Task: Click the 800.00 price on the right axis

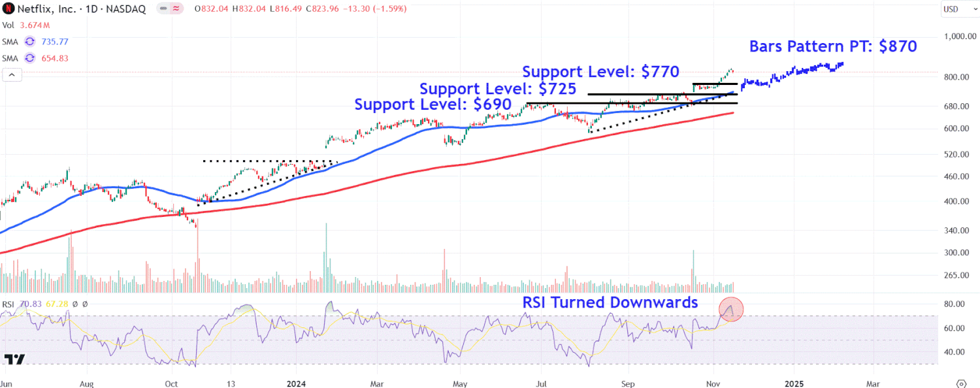Action: [x=956, y=77]
